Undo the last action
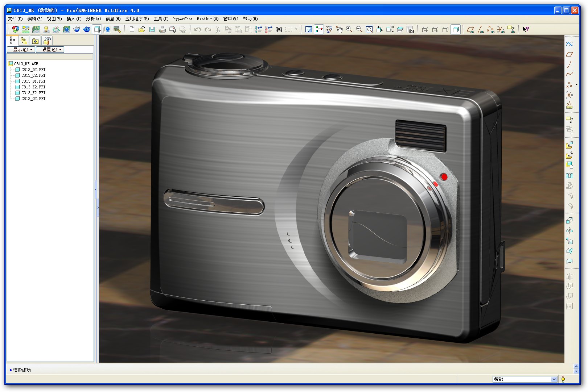Image resolution: width=588 pixels, height=392 pixels. point(197,29)
